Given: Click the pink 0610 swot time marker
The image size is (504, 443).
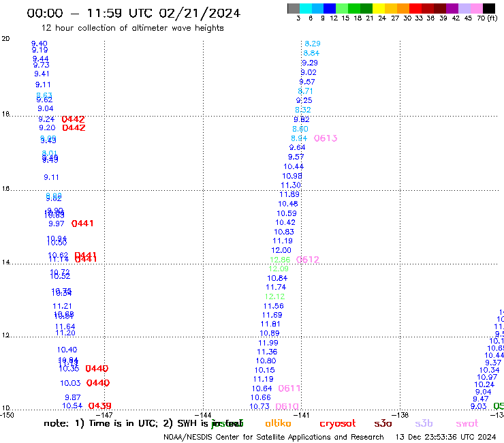Looking at the screenshot, I should [x=287, y=407].
